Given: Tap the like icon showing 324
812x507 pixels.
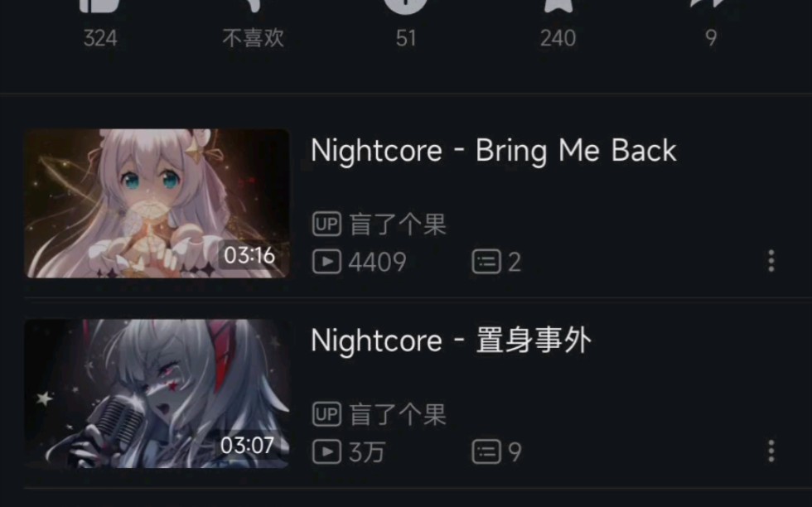Looking at the screenshot, I should (x=99, y=5).
